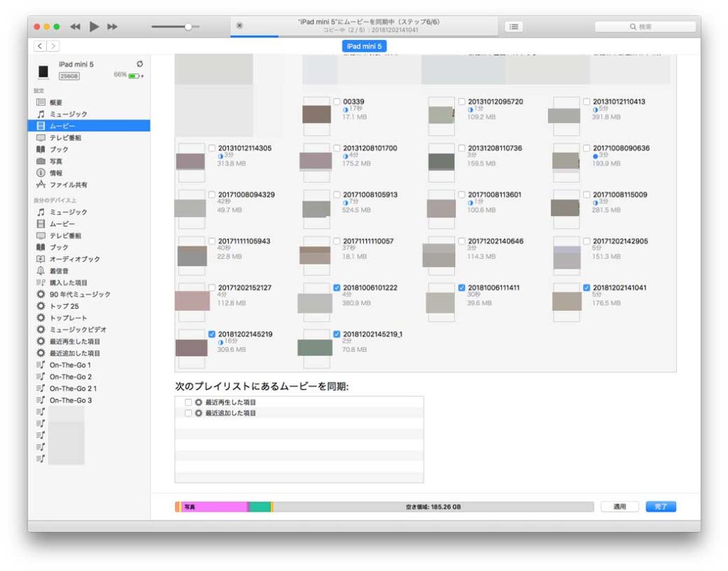This screenshot has height=571, width=728.
Task: Check the movie 00339 checkbox
Action: 337,102
